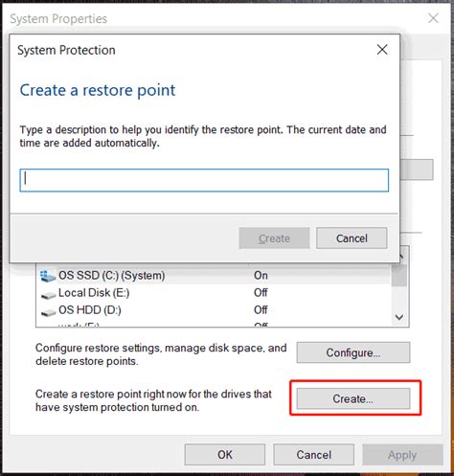The height and width of the screenshot is (476, 454).
Task: Open Configure restore settings
Action: pyautogui.click(x=353, y=352)
